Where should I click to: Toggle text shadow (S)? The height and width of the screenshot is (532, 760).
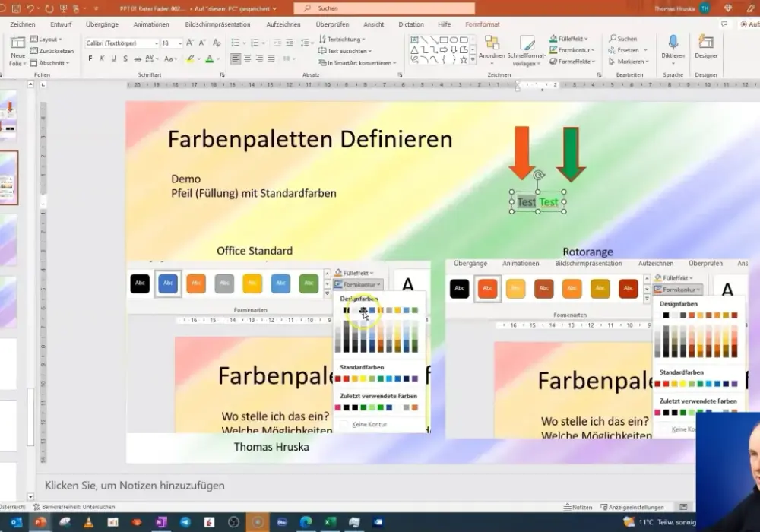tap(125, 59)
